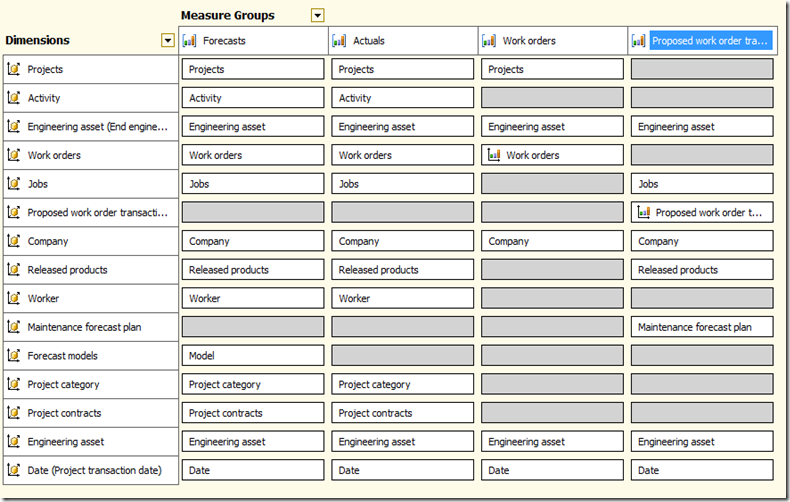The height and width of the screenshot is (502, 790).
Task: Click the Actuals measure group icon
Action: (340, 41)
